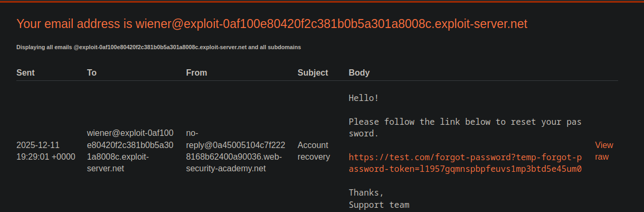Click the Body column header
Image resolution: width=644 pixels, height=212 pixels.
tap(359, 72)
